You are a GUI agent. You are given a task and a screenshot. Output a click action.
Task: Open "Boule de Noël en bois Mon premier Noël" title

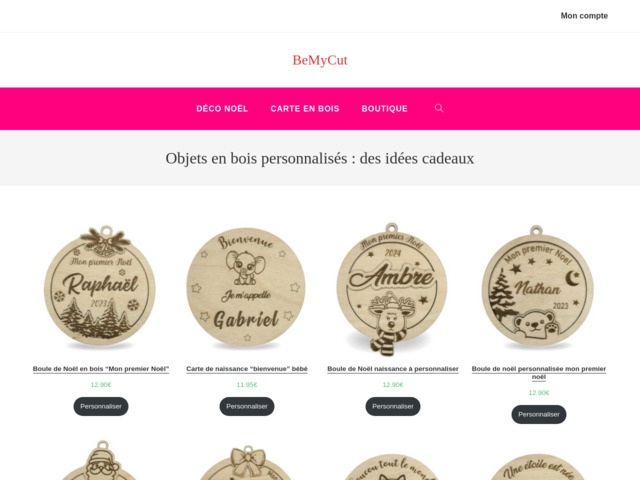coord(101,369)
